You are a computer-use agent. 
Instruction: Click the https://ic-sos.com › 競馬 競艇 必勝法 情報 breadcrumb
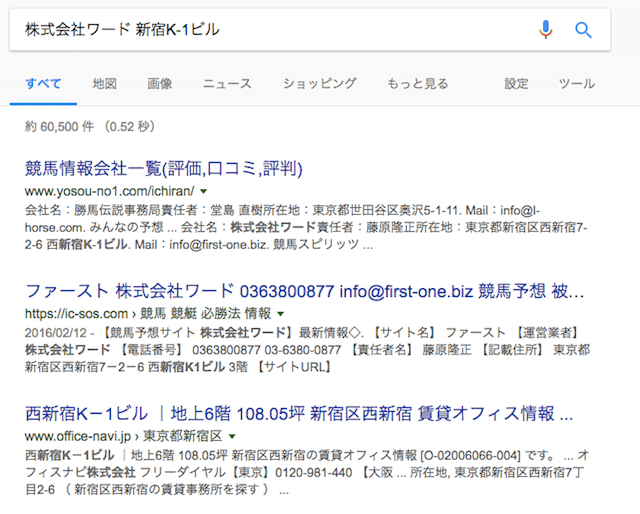pos(148,314)
